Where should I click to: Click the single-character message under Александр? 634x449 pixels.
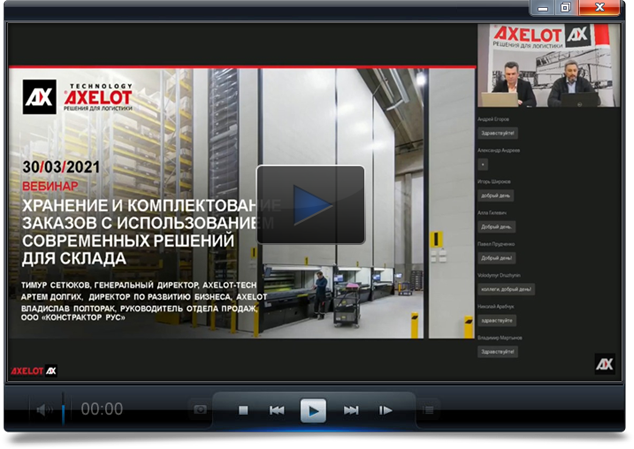[x=483, y=165]
